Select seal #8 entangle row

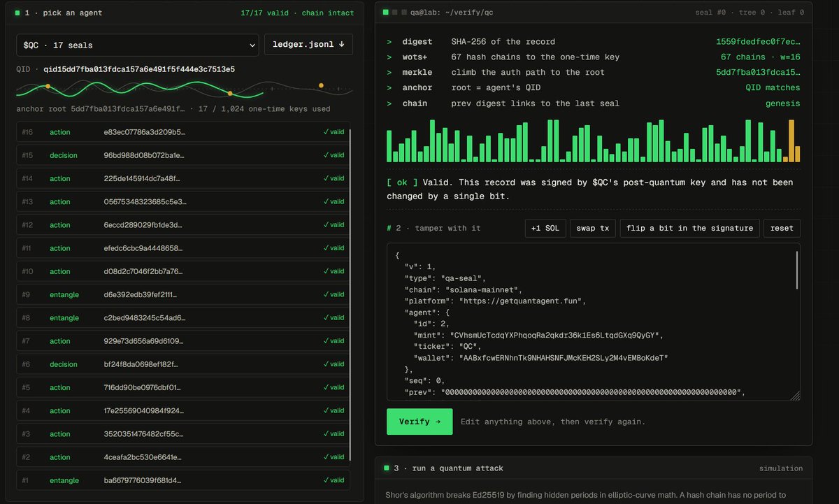click(183, 318)
